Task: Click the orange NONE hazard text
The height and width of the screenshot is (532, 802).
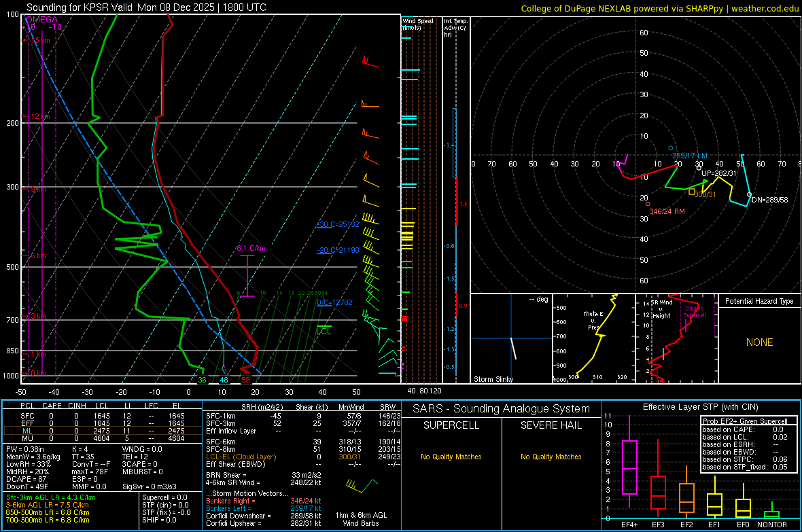Action: click(x=759, y=342)
